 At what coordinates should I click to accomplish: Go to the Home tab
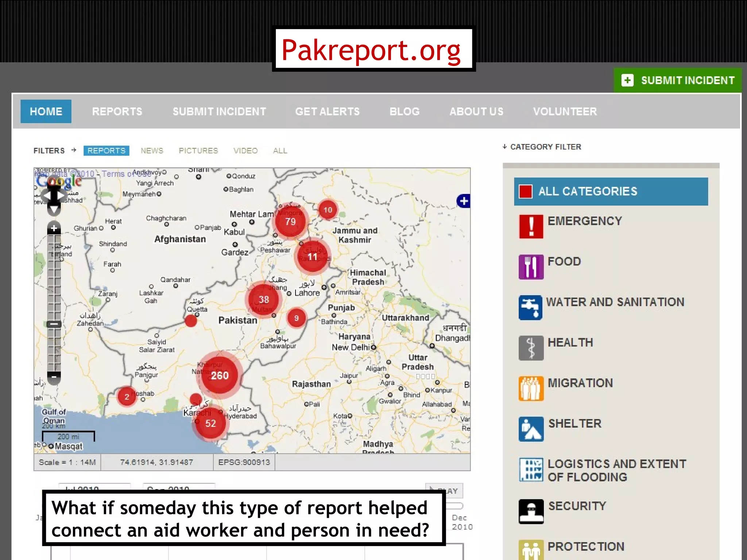tap(46, 111)
